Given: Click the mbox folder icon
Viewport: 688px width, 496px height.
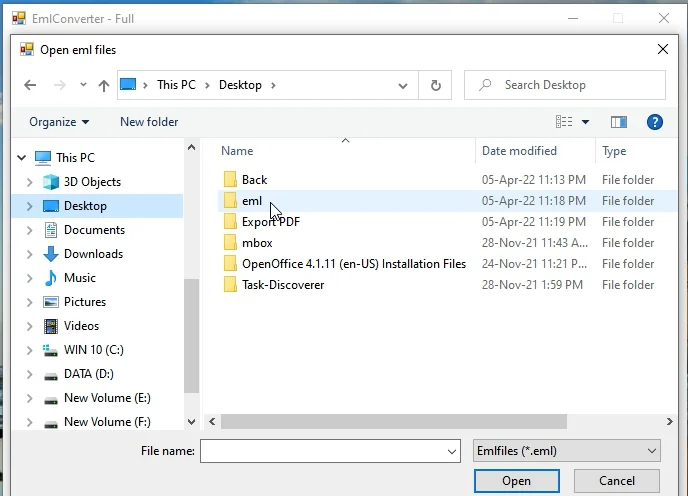Looking at the screenshot, I should point(230,243).
